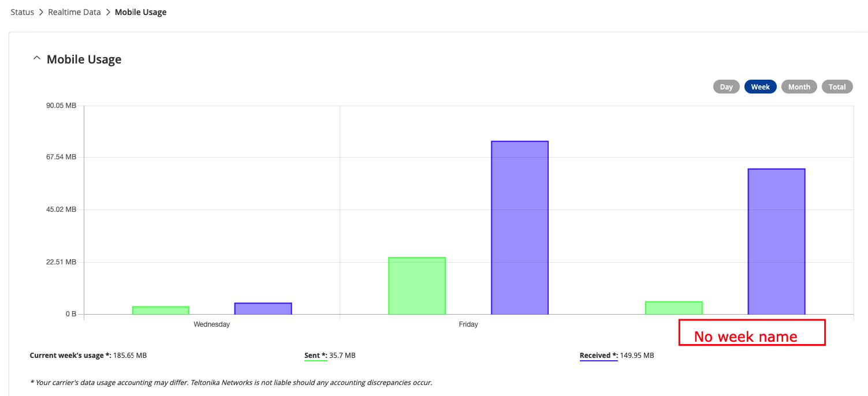This screenshot has width=868, height=396.
Task: Click the Friday axis label
Action: [468, 324]
